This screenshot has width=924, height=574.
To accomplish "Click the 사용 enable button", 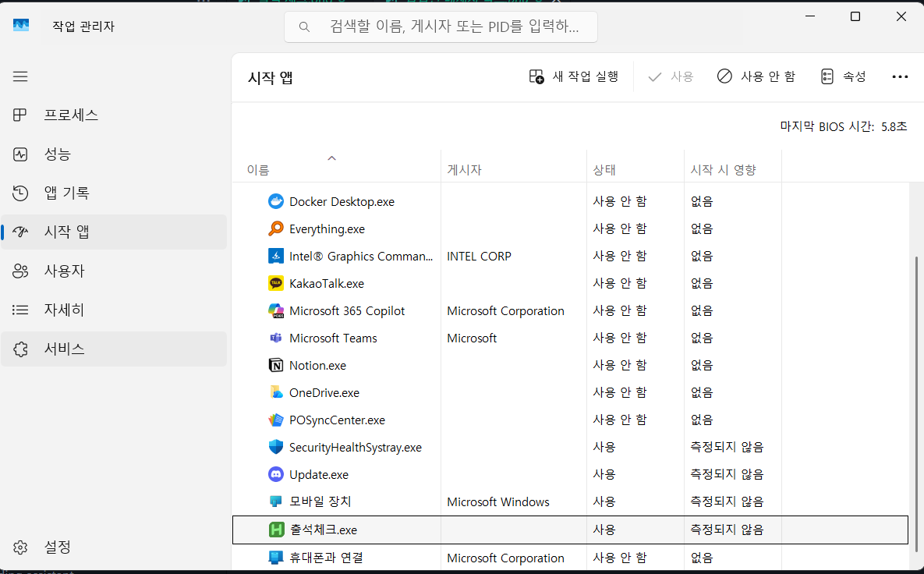I will [671, 76].
